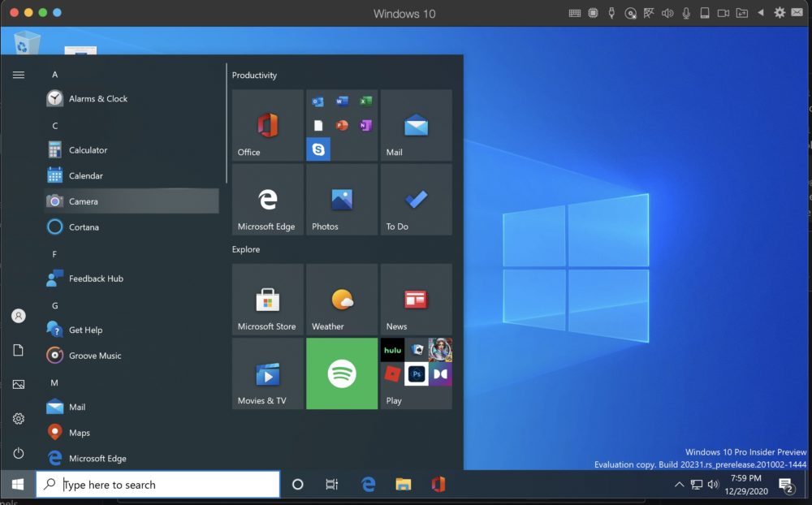Open Feedback Hub from app list
812x505 pixels.
click(132, 278)
